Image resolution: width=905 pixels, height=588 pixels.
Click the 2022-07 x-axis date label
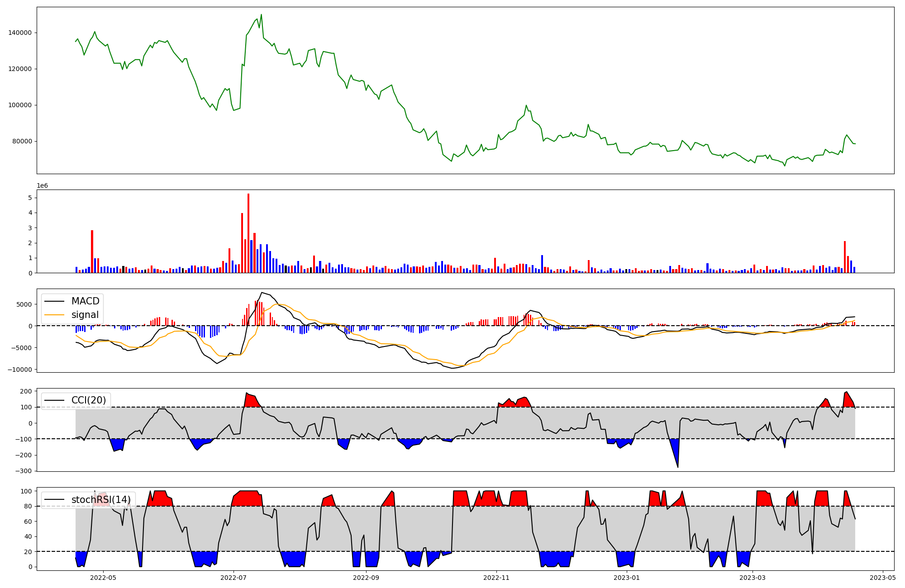click(233, 578)
